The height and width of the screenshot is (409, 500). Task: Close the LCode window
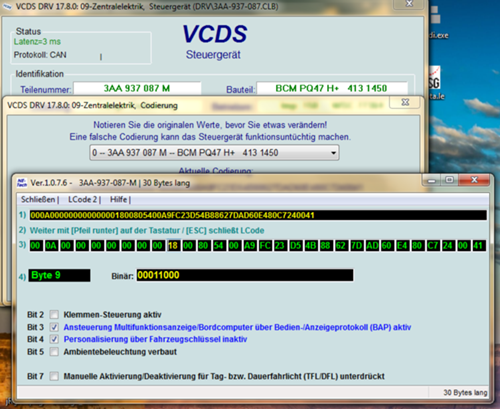(x=474, y=180)
